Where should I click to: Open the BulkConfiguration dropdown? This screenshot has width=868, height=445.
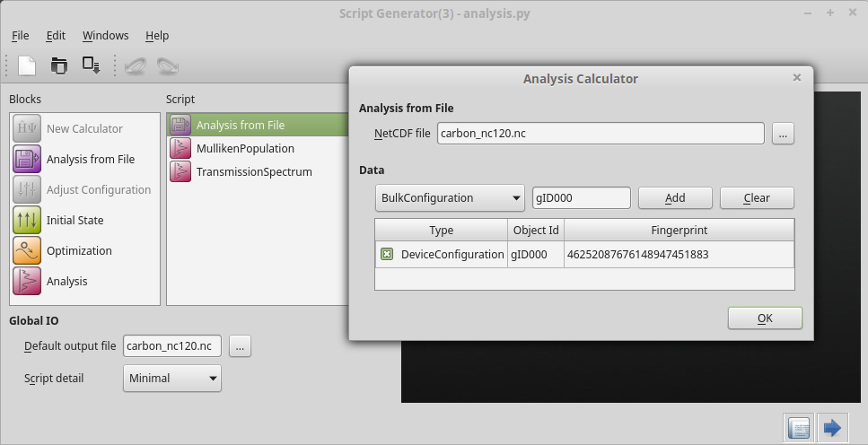point(450,198)
